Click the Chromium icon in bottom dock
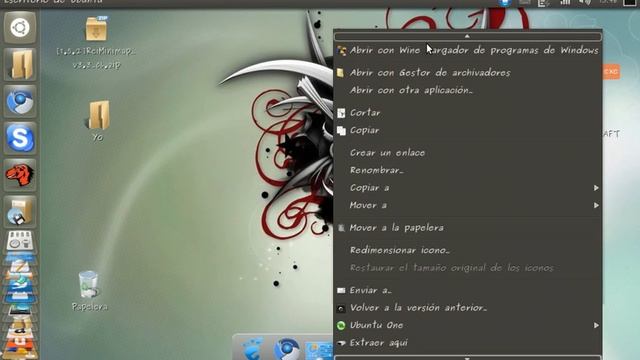This screenshot has width=640, height=360. (287, 349)
